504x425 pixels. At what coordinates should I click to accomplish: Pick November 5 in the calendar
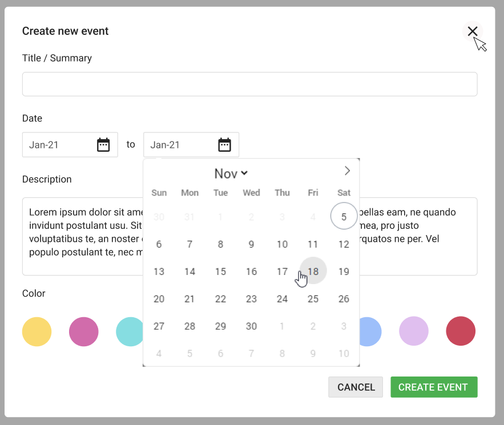click(344, 217)
